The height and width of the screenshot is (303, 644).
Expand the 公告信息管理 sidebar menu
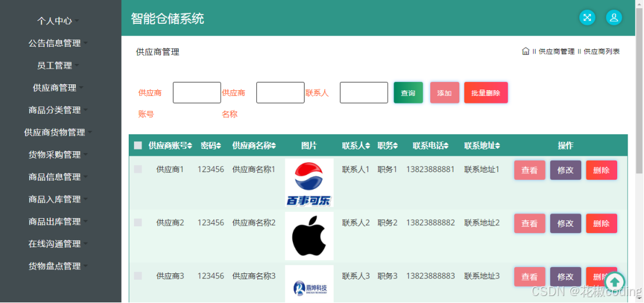(58, 43)
